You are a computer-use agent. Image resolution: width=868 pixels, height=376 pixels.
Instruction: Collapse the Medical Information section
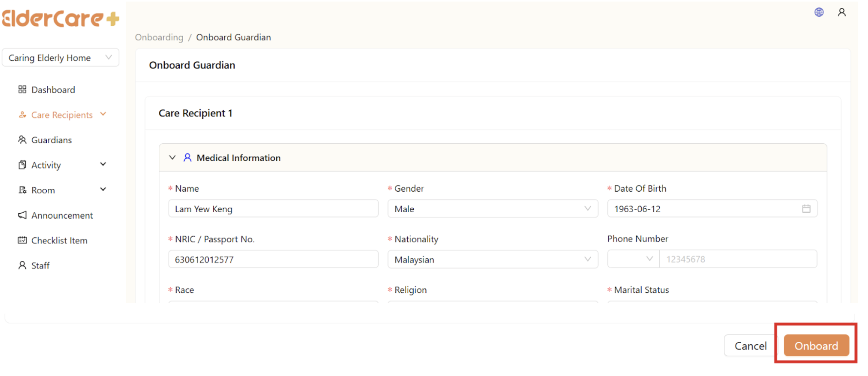coord(172,158)
